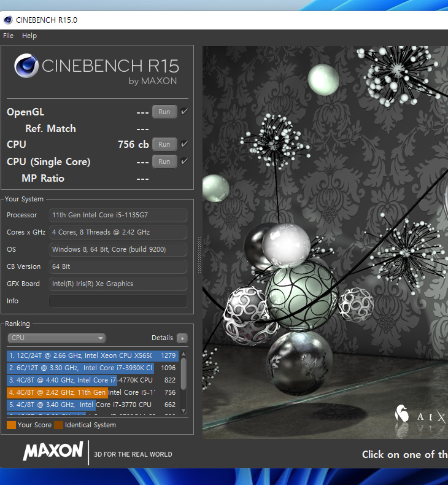Click the Cores x GHz field
Screen dimensions: 448x485
(x=118, y=232)
